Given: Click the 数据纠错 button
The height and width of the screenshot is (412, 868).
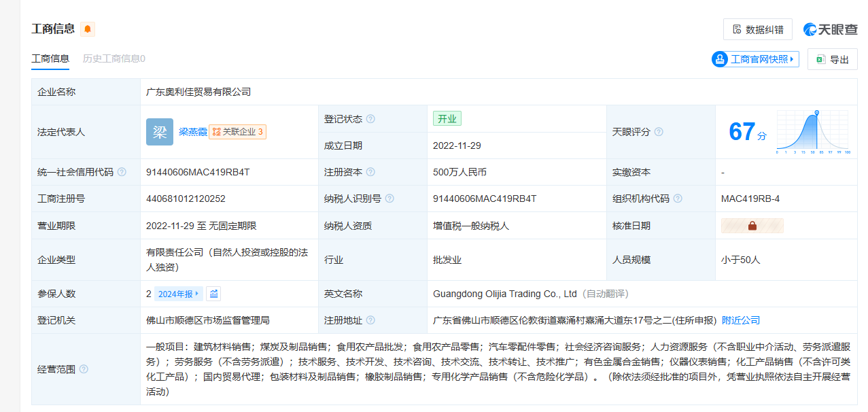Looking at the screenshot, I should 758,29.
